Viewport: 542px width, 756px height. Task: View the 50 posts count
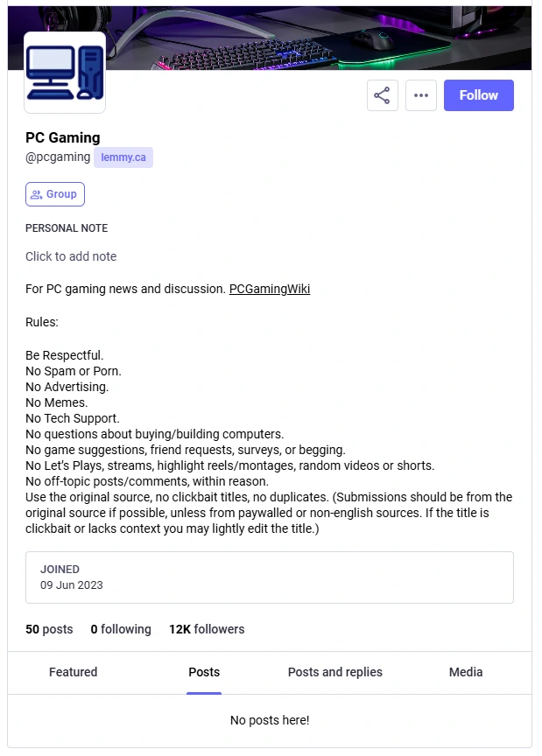49,629
